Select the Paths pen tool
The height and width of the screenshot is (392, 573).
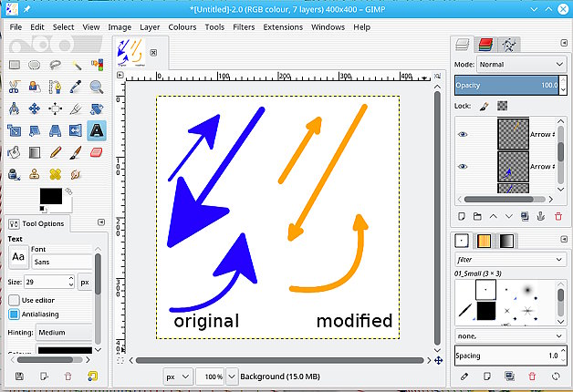[x=55, y=87]
